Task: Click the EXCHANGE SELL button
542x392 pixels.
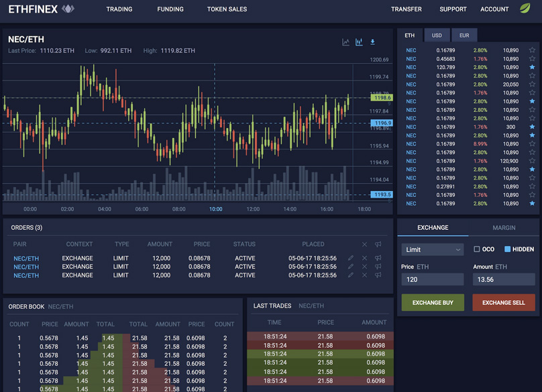Action: coord(504,303)
